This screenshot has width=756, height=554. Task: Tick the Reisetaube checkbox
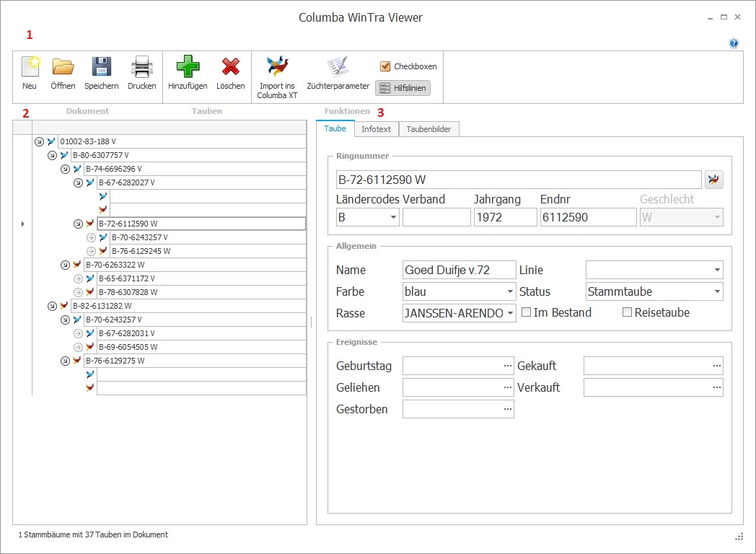click(x=627, y=312)
